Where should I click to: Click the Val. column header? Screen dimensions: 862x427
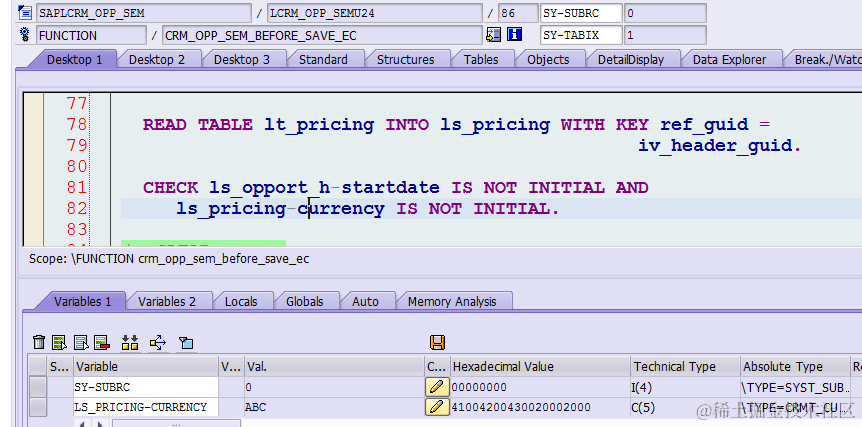click(334, 367)
